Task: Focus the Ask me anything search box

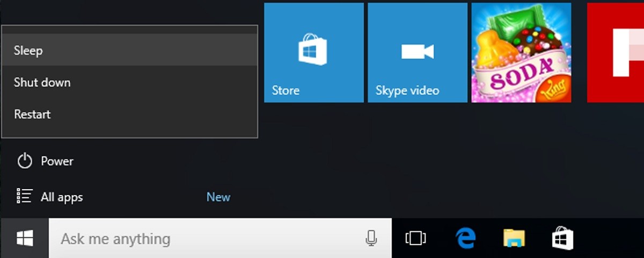Action: pyautogui.click(x=220, y=238)
